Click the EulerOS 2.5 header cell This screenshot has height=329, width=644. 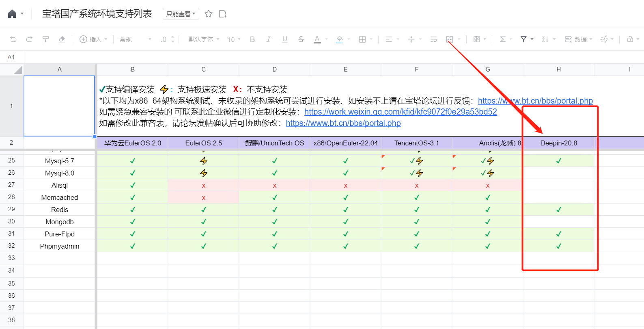pos(204,143)
